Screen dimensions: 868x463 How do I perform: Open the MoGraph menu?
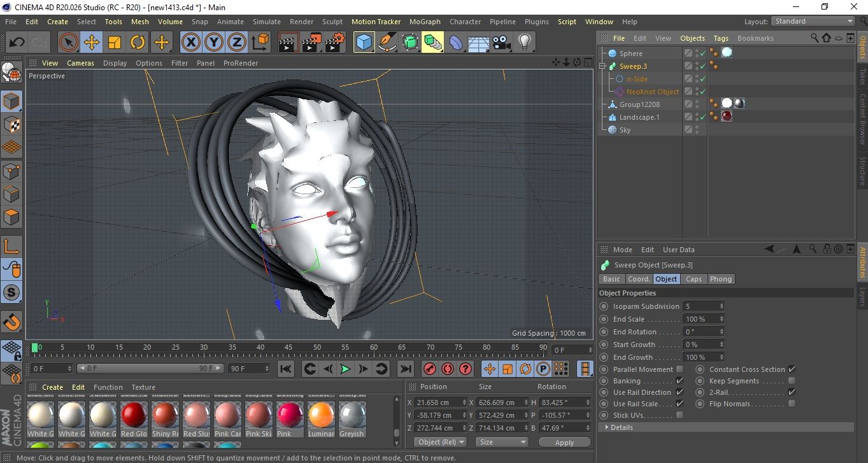tap(425, 22)
